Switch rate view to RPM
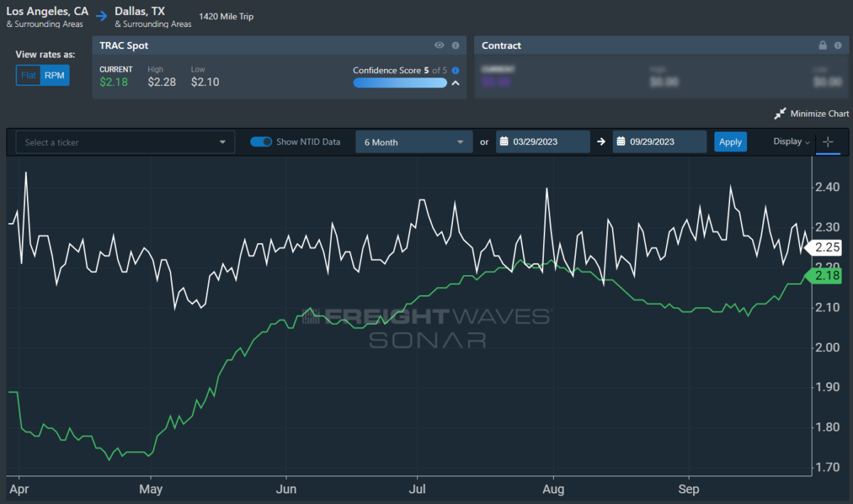This screenshot has width=853, height=504. 55,75
